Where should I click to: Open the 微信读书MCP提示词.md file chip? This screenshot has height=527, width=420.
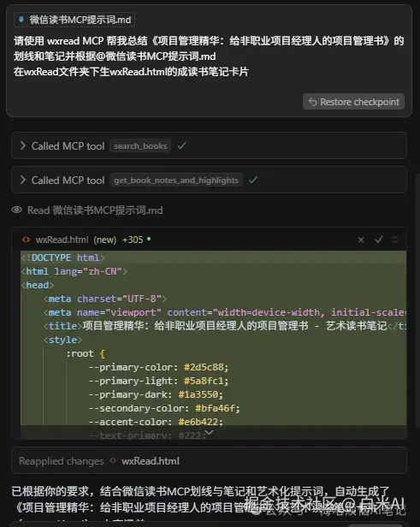[x=74, y=20]
